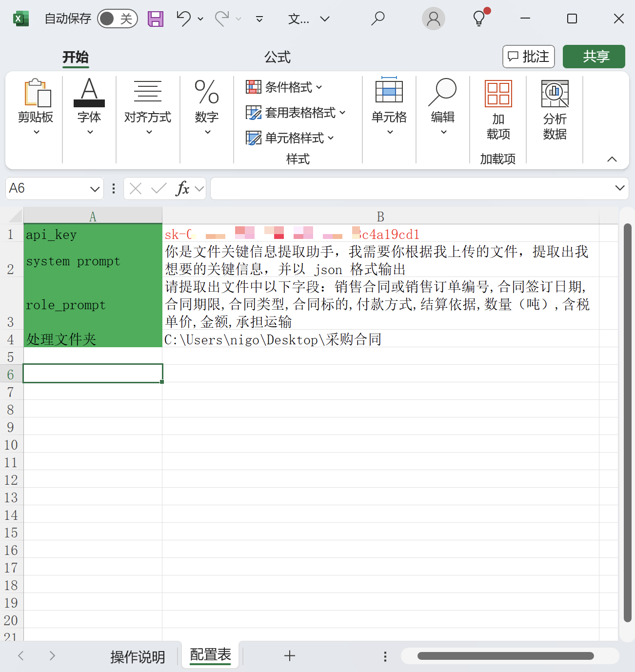The height and width of the screenshot is (672, 635).
Task: Open the 字体 font group
Action: tap(89, 106)
